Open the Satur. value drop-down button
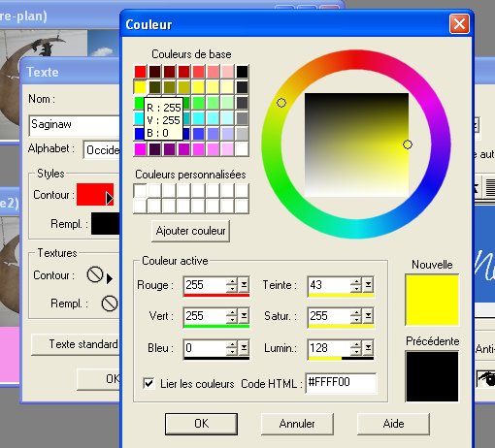This screenshot has height=448, width=495. (x=368, y=316)
